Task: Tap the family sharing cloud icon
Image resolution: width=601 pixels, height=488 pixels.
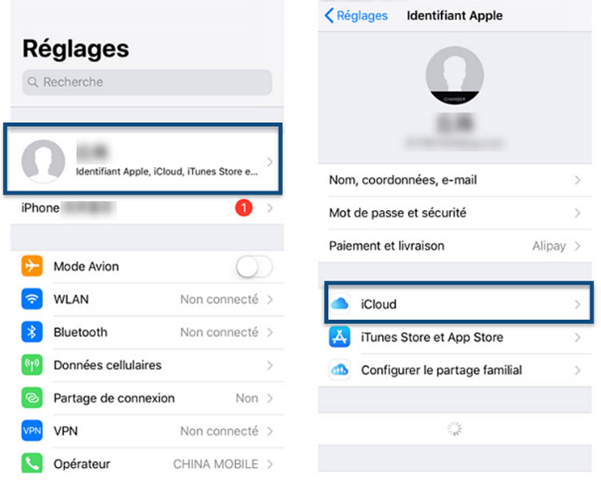Action: tap(340, 370)
